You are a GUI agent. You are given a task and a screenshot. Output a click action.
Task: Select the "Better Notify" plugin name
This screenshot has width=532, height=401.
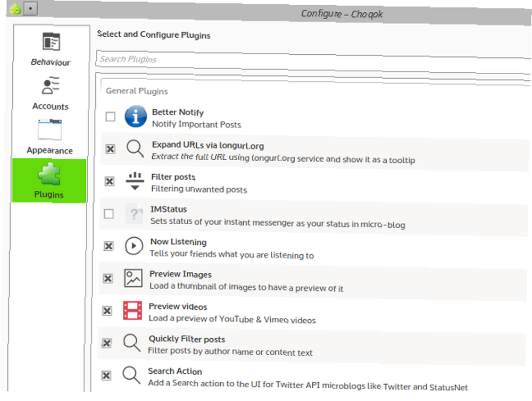tap(178, 112)
